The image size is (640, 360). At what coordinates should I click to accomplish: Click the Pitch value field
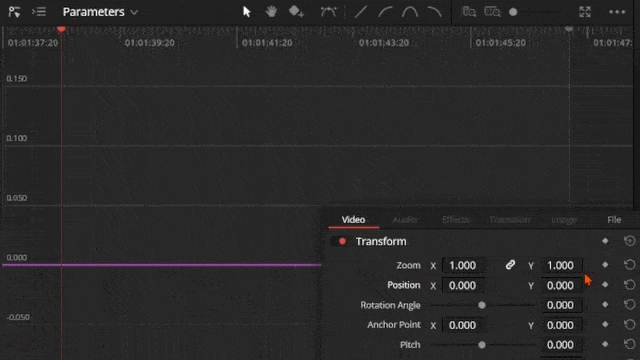coord(561,345)
